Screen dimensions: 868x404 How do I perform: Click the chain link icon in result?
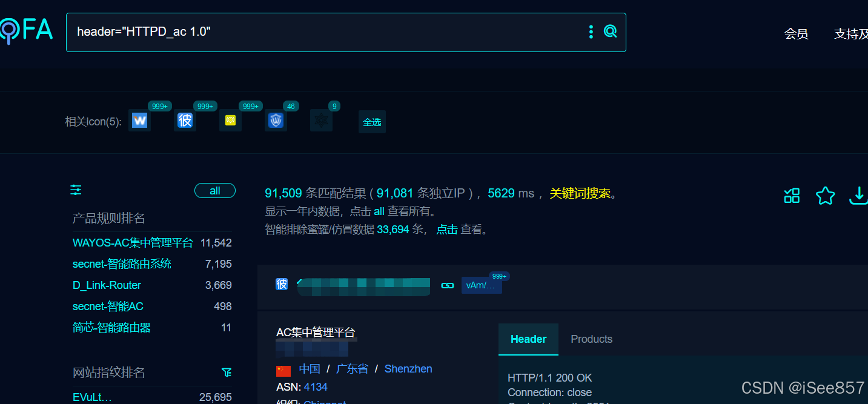tap(448, 285)
